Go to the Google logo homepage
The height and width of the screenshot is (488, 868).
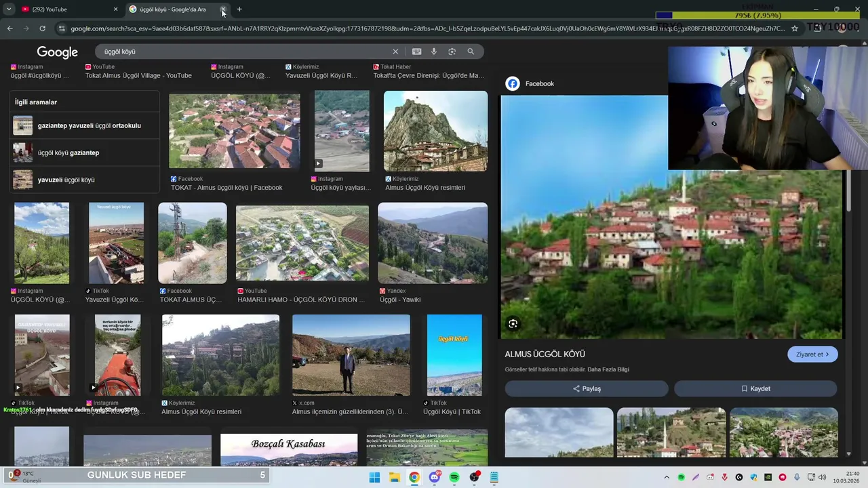click(x=57, y=52)
